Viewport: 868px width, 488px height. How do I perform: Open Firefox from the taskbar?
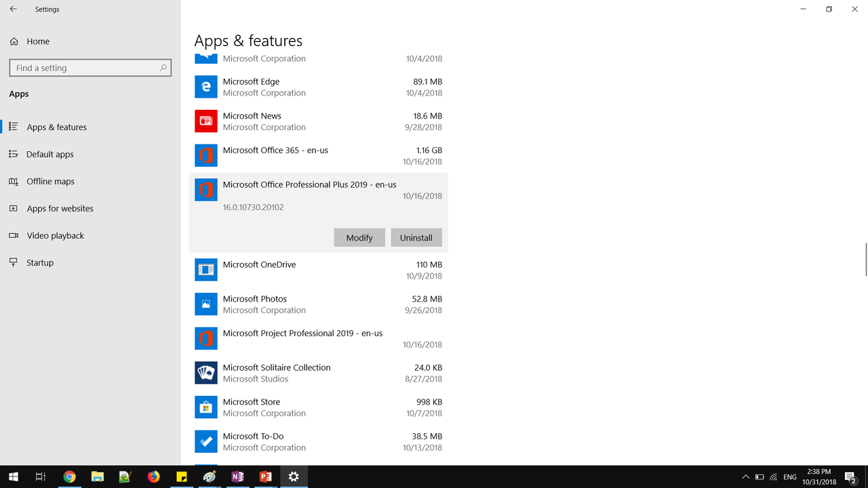pyautogui.click(x=154, y=477)
